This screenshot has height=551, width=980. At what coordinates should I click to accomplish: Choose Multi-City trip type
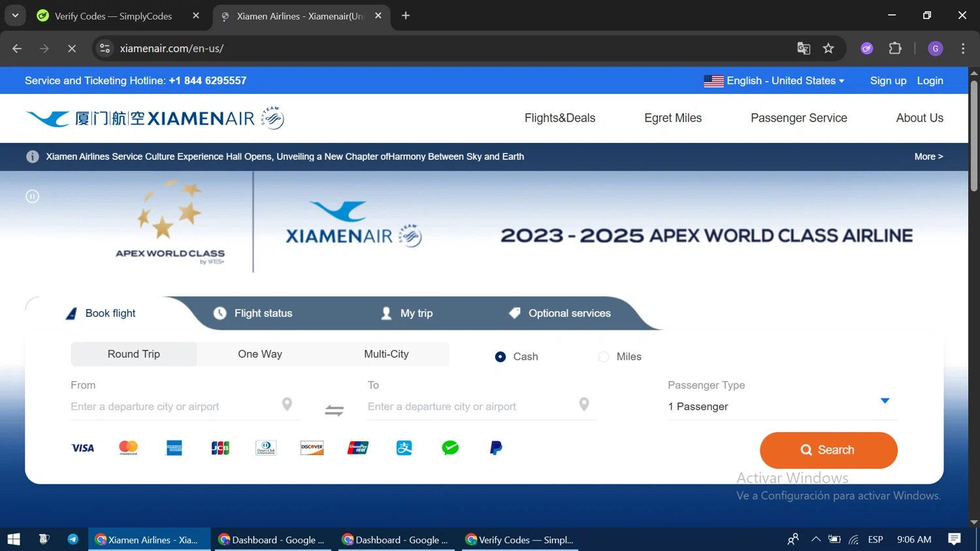coord(386,354)
